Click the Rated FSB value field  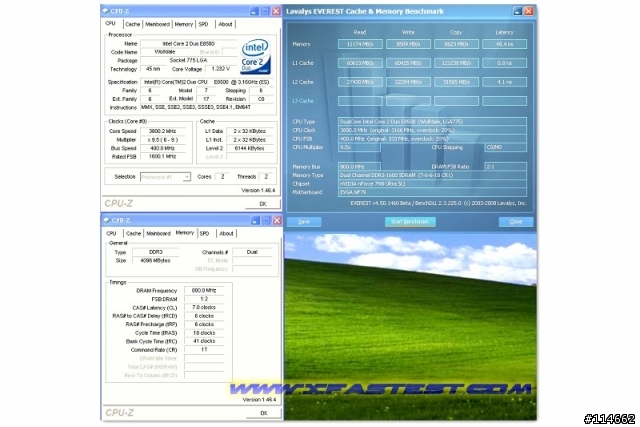[x=162, y=156]
